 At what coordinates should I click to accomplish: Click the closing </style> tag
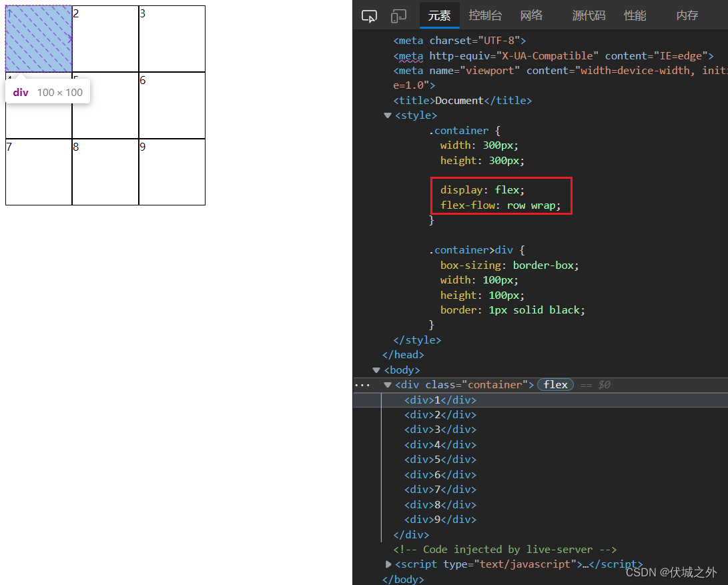[x=417, y=340]
